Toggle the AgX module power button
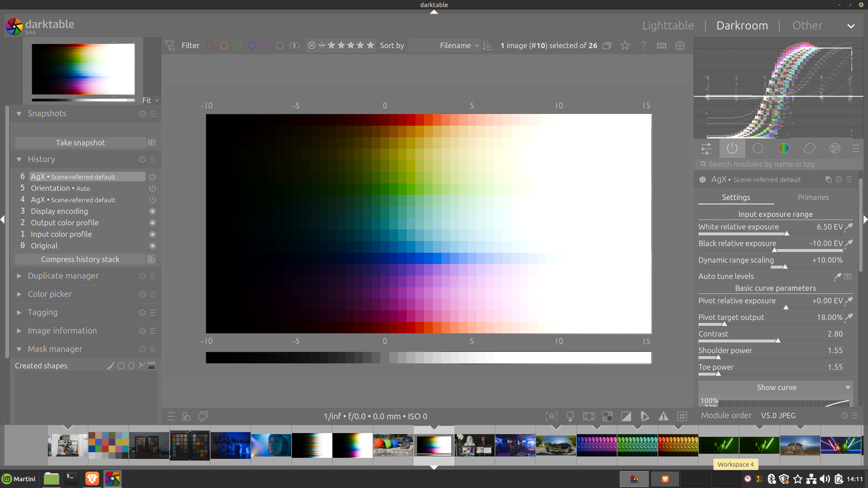The width and height of the screenshot is (868, 488). pos(703,180)
